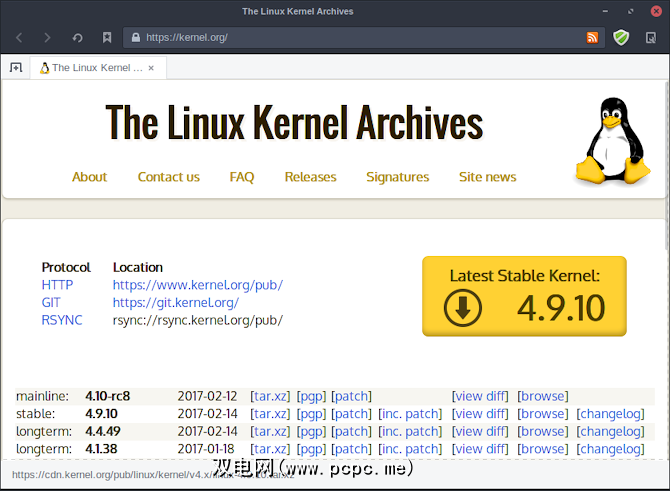Download longterm 4.4.49 tar.xz

(270, 431)
